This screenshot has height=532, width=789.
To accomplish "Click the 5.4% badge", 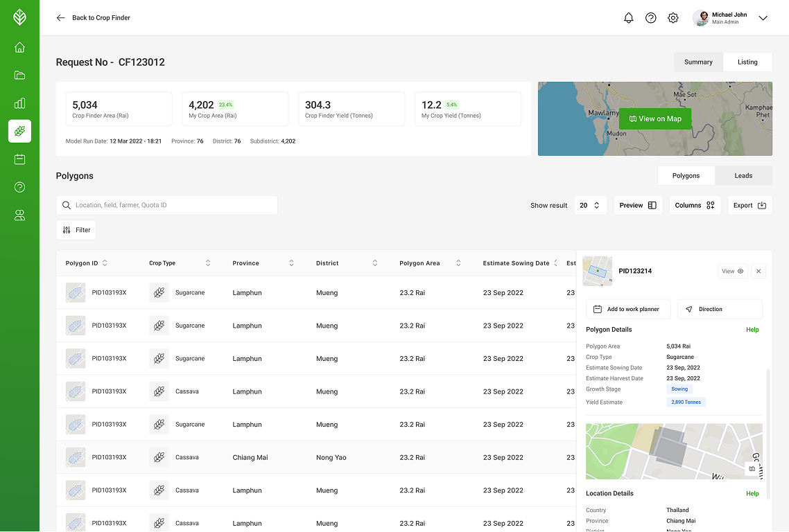I will point(452,105).
